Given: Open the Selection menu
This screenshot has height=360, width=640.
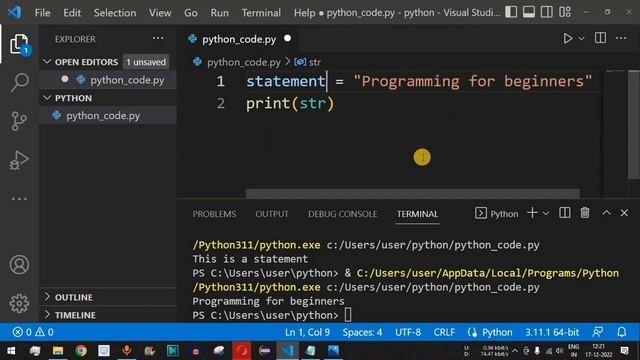Looking at the screenshot, I should pos(115,13).
